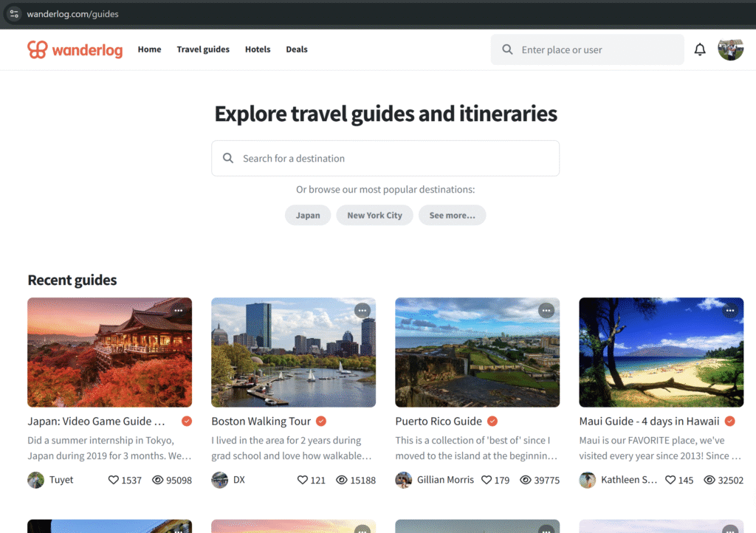Click the '39775' views count
The image size is (756, 533).
click(547, 480)
